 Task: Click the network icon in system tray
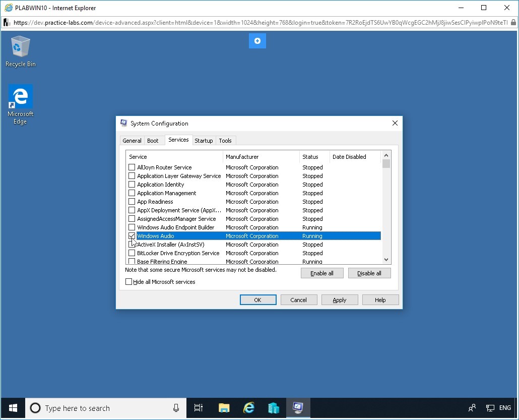pos(490,408)
